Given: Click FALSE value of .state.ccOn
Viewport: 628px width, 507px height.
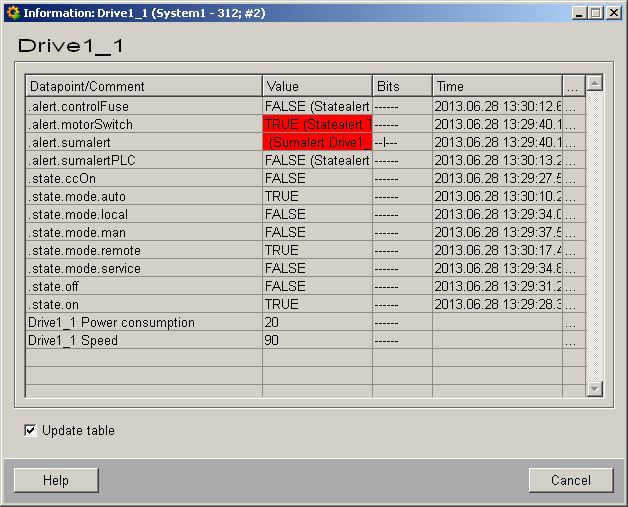Looking at the screenshot, I should click(x=318, y=178).
